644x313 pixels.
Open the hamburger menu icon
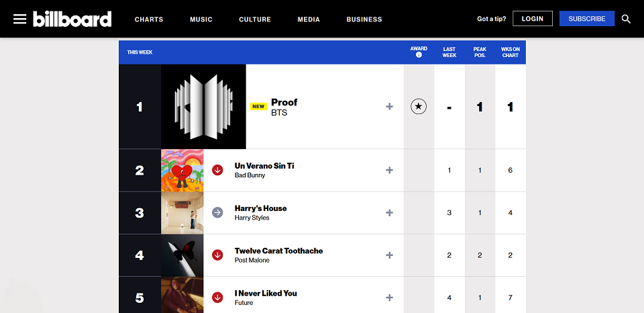coord(20,19)
